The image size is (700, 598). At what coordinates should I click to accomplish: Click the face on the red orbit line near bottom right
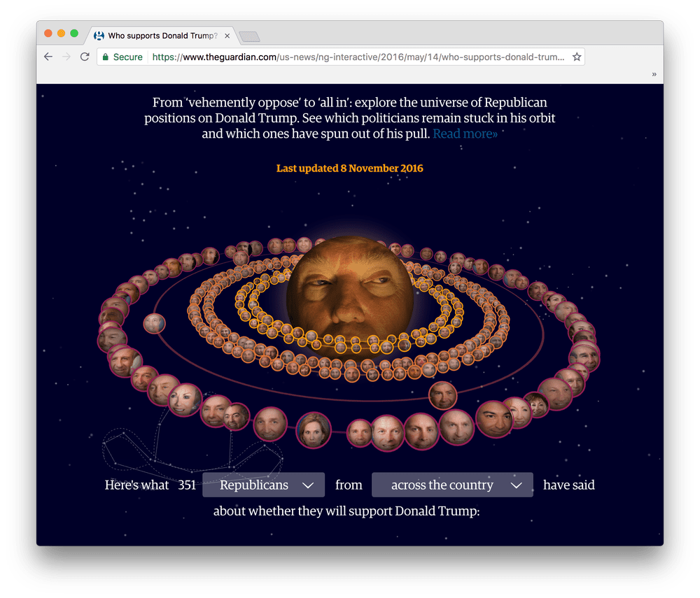pyautogui.click(x=442, y=396)
